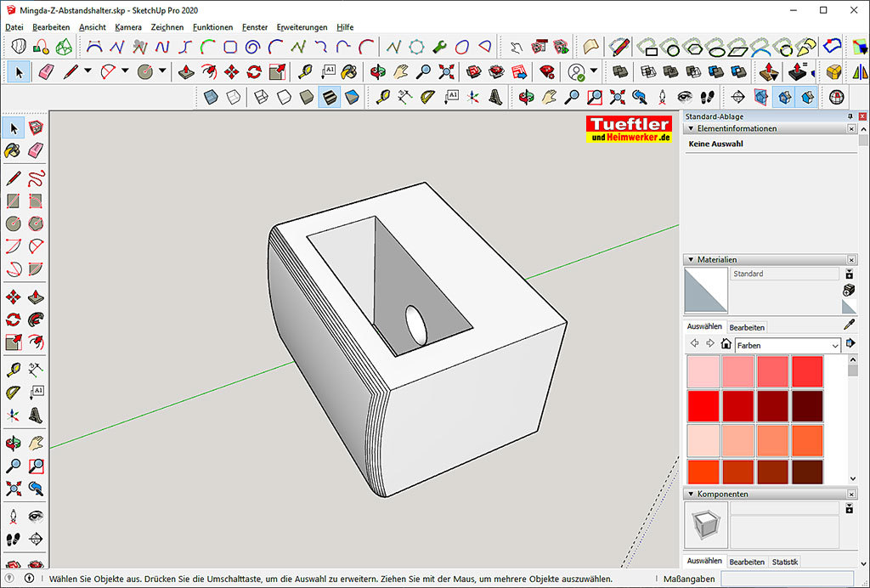Viewport: 870px width, 588px height.
Task: Open the Zeichnen menu
Action: click(167, 27)
